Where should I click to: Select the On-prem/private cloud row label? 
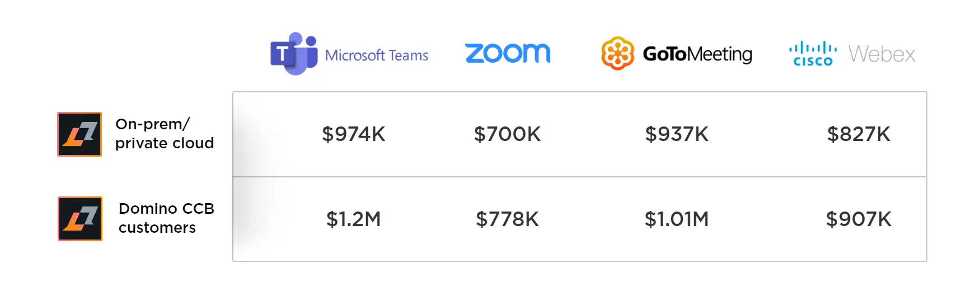coord(165,134)
